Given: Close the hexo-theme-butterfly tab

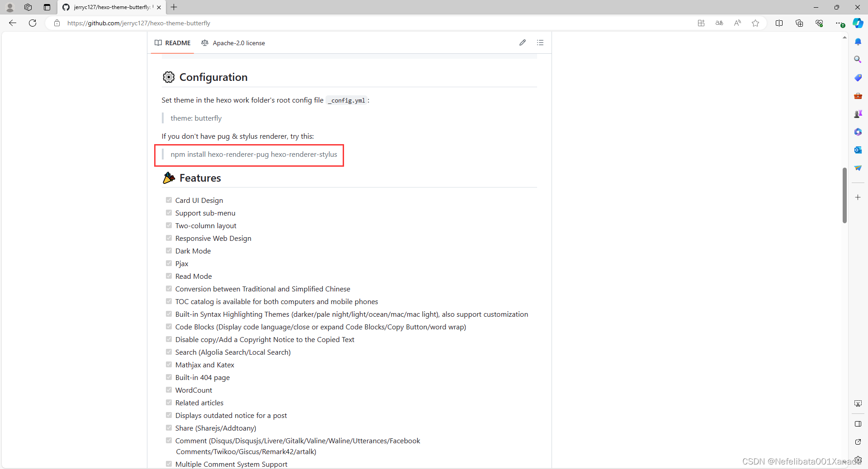Looking at the screenshot, I should click(159, 7).
